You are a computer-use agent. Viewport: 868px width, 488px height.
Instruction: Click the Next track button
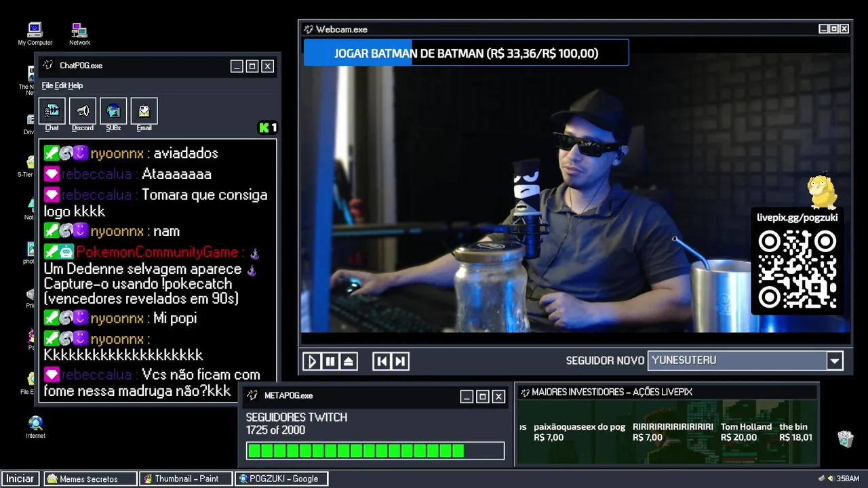coord(400,361)
